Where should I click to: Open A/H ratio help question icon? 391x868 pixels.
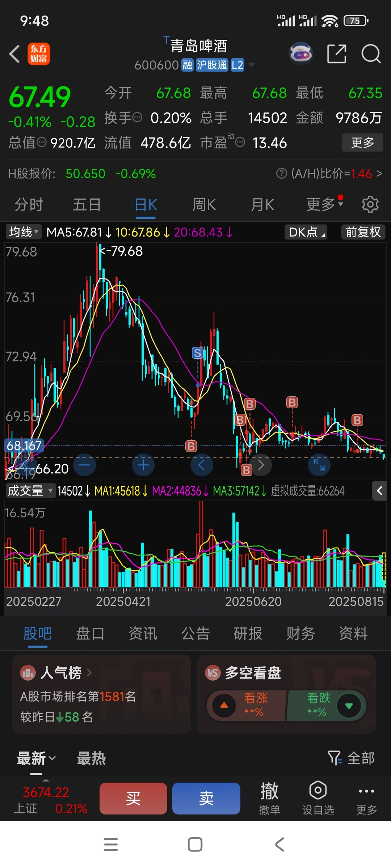281,174
